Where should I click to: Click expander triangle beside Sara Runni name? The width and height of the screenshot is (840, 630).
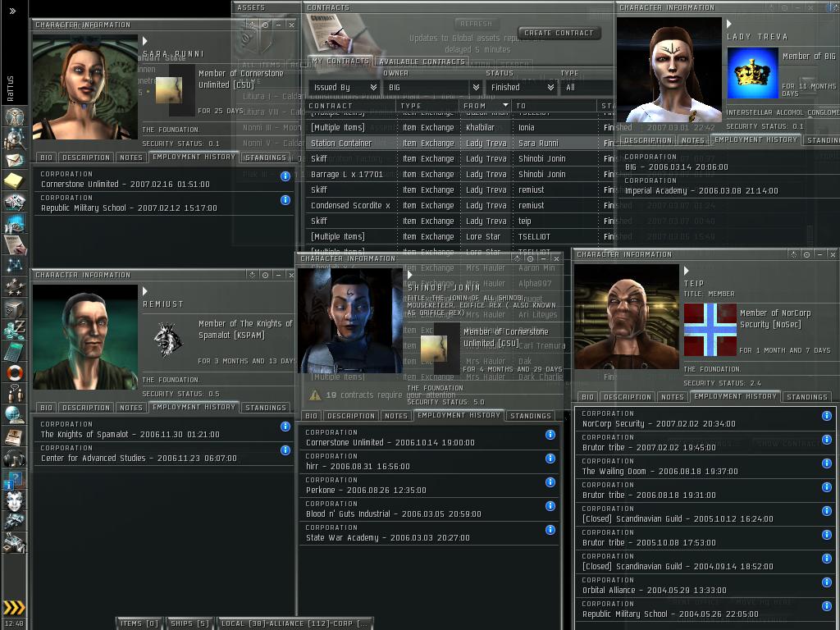coord(145,41)
